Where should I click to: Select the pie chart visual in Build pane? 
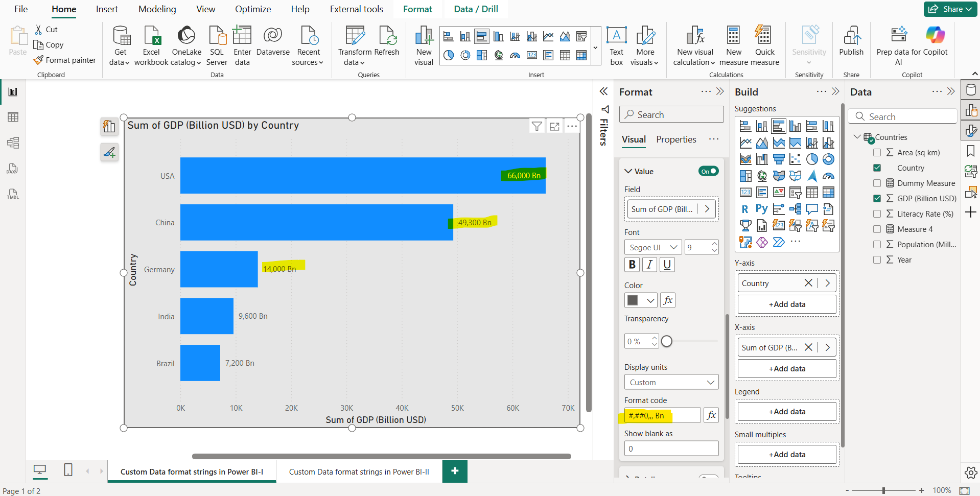(813, 159)
